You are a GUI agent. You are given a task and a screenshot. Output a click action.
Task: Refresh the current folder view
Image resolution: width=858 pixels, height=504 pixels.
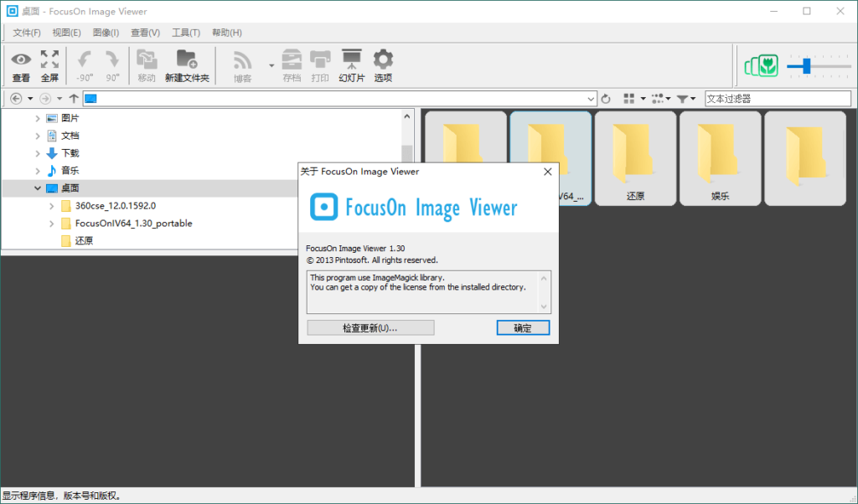click(x=606, y=99)
